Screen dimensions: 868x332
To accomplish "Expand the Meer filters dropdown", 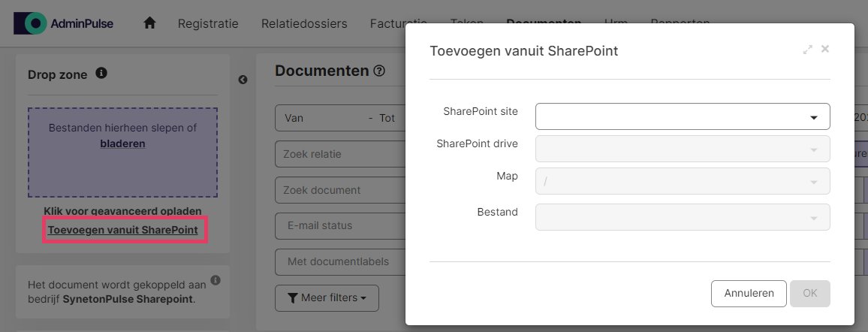I will point(327,298).
